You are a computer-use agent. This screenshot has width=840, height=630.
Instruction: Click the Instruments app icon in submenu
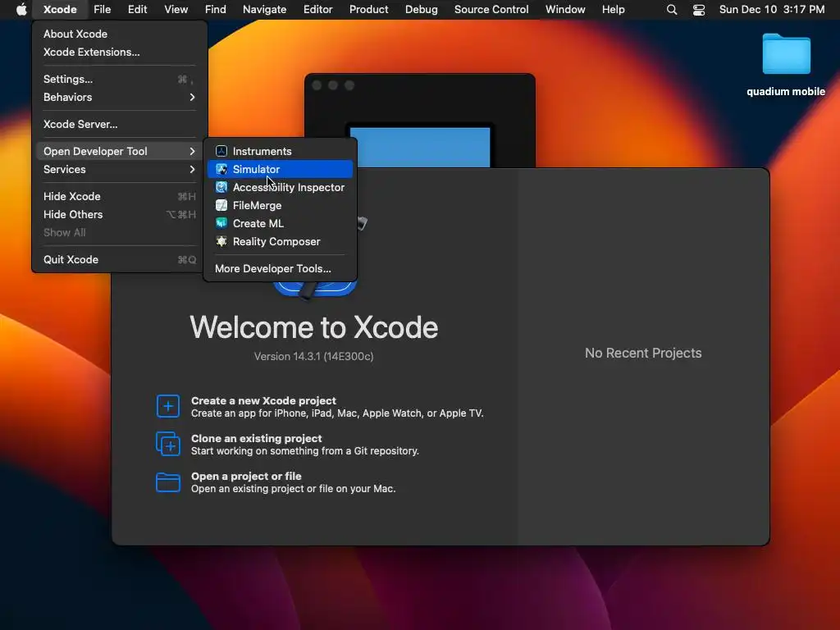pos(221,151)
